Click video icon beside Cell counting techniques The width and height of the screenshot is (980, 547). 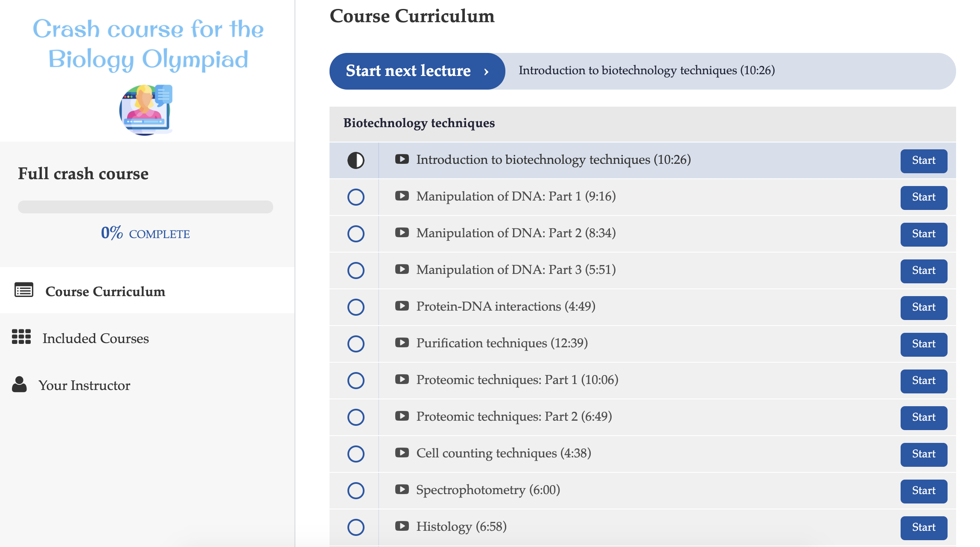click(x=402, y=453)
